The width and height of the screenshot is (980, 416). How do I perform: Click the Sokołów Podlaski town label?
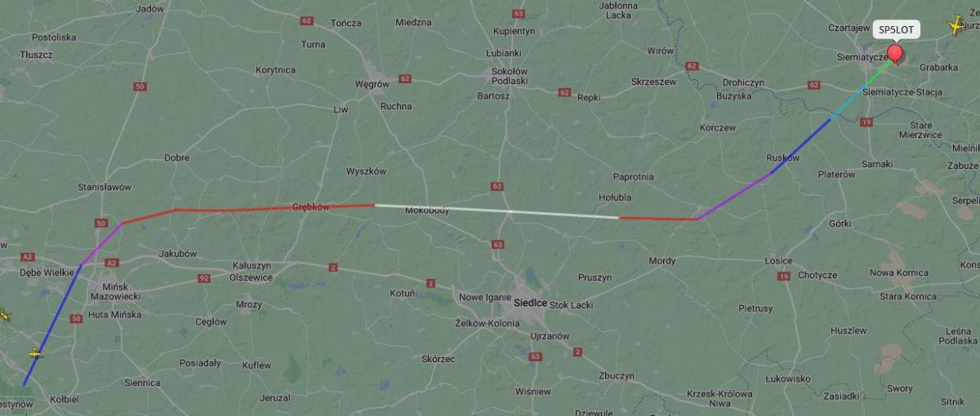(510, 76)
